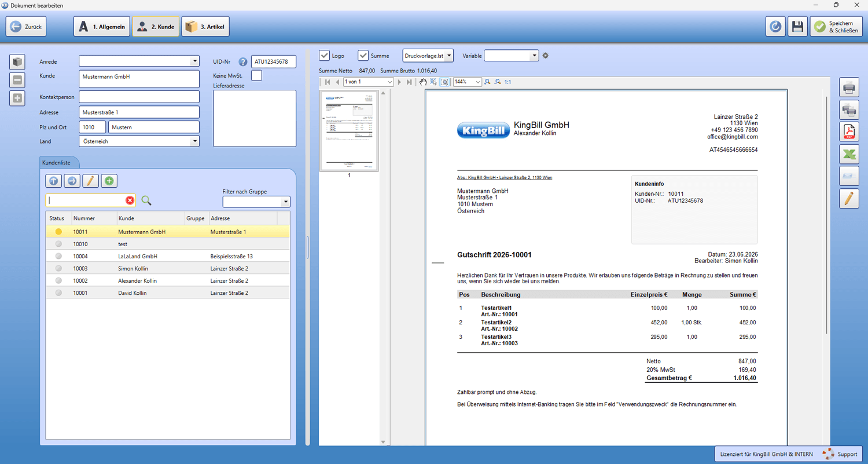Reset preview zoom with 1:1
Screen dimensions: 868x464
pyautogui.click(x=507, y=82)
